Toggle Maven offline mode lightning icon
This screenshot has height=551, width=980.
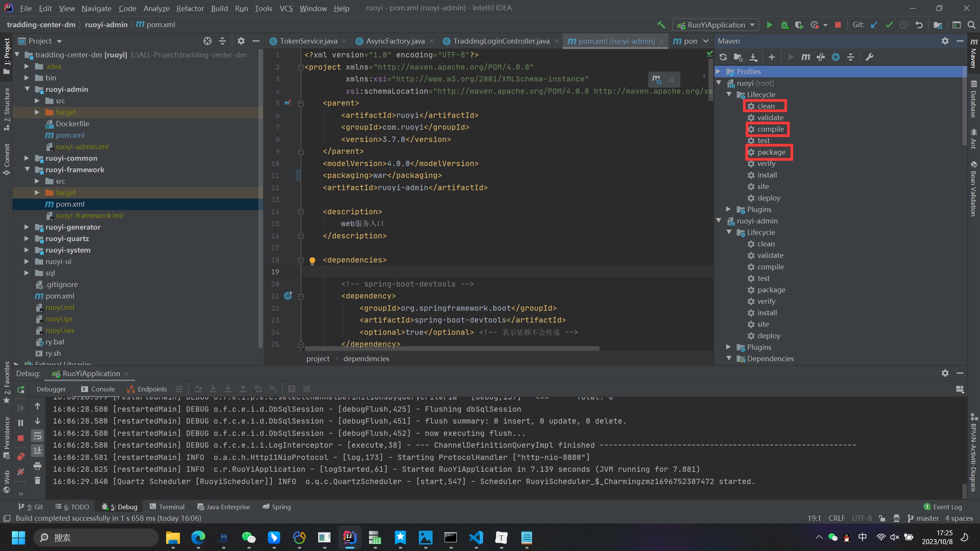(836, 57)
